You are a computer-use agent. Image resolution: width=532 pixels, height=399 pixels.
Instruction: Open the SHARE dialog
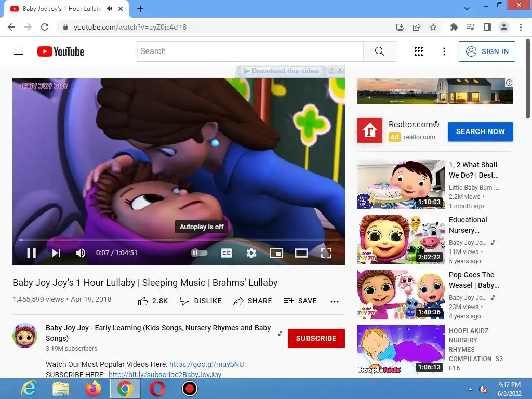[x=253, y=301]
